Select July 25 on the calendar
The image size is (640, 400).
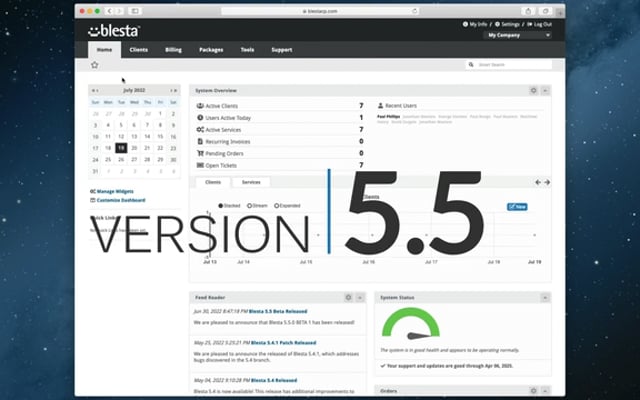point(108,160)
